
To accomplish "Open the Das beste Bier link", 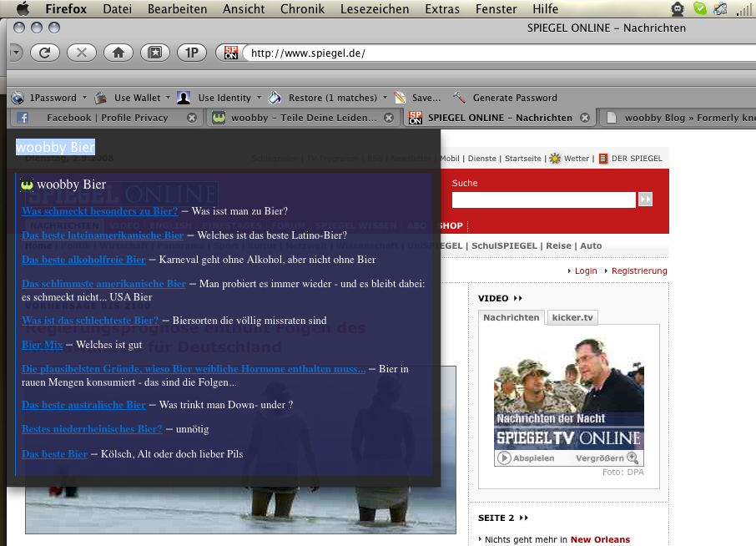I will coord(54,454).
